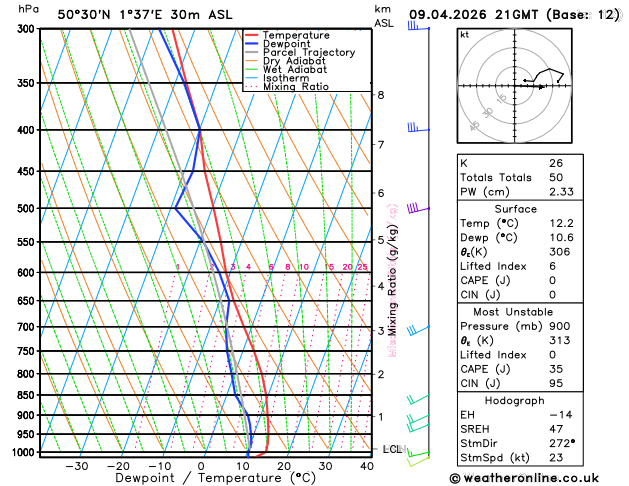The height and width of the screenshot is (486, 629).
Task: Click the 'PW (cm)' value 2.33
Action: point(561,192)
